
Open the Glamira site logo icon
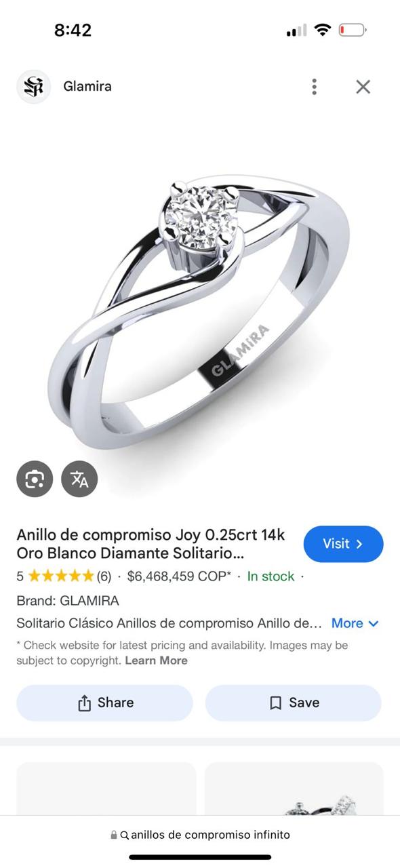pyautogui.click(x=33, y=87)
